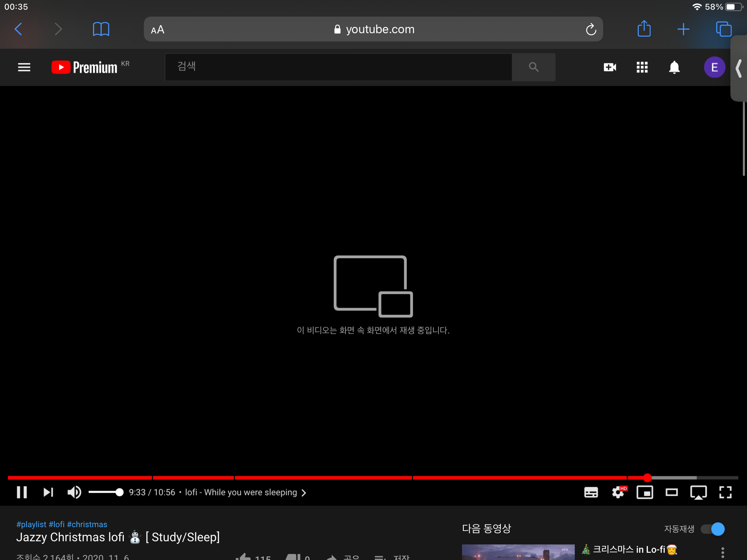Open the E account avatar menu
The height and width of the screenshot is (560, 747).
coord(714,67)
